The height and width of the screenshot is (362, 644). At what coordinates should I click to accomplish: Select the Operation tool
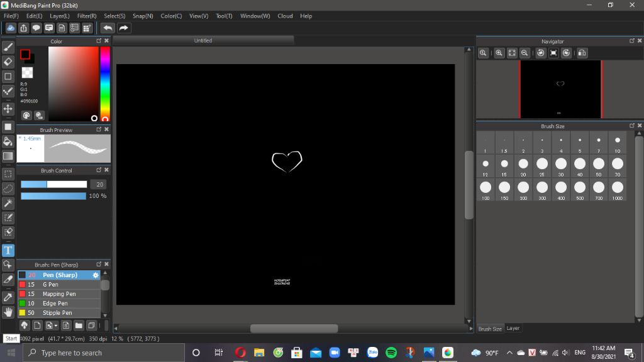[8, 265]
